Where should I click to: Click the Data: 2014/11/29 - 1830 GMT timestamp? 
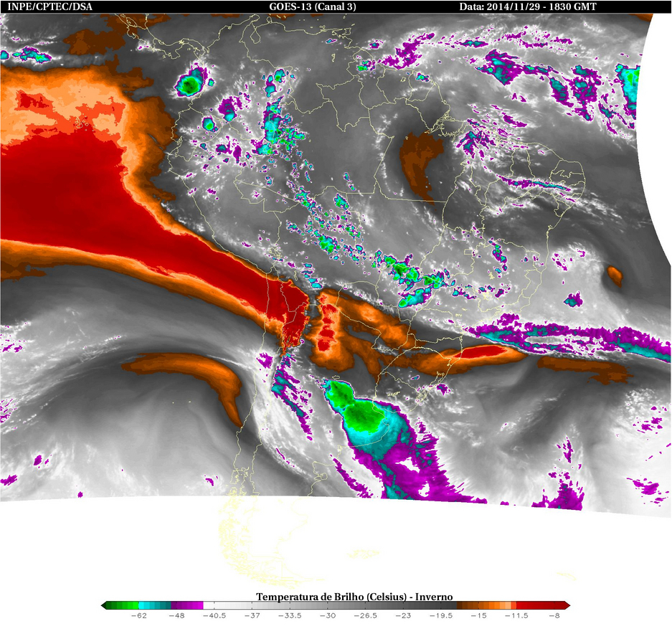[x=528, y=7]
